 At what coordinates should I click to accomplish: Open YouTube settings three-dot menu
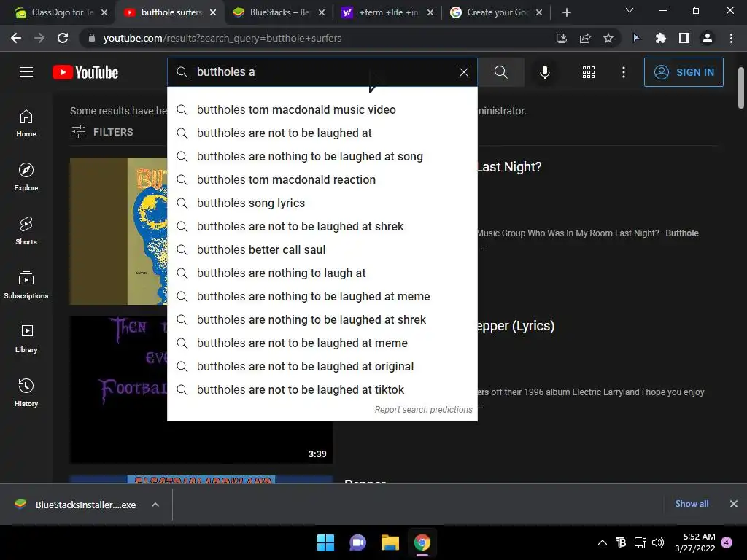pos(623,72)
